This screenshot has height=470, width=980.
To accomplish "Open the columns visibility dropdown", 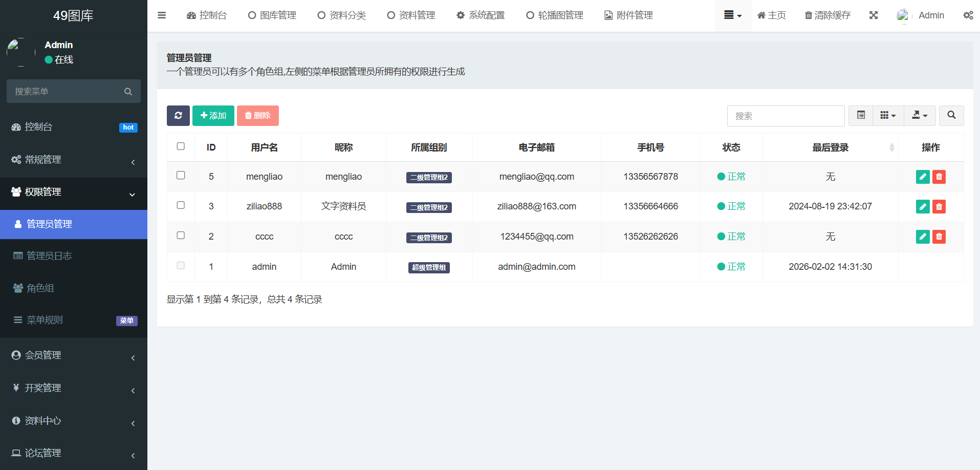I will click(888, 116).
